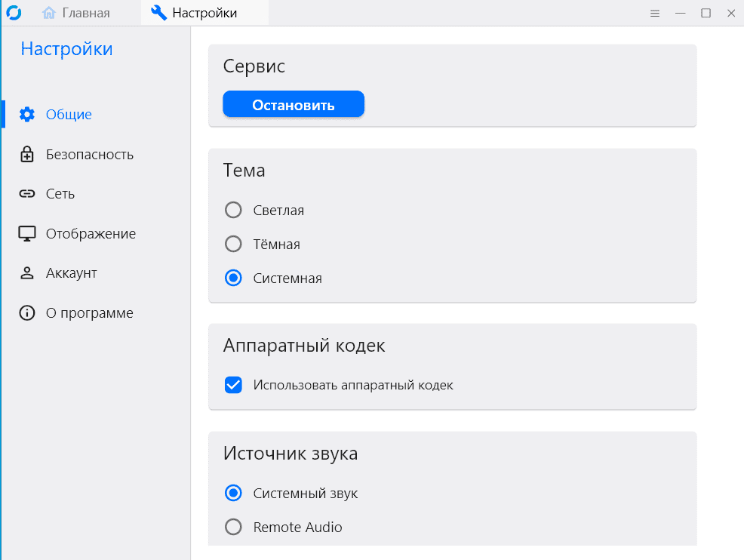744x560 pixels.
Task: Click the link icon for Сеть
Action: coord(27,194)
